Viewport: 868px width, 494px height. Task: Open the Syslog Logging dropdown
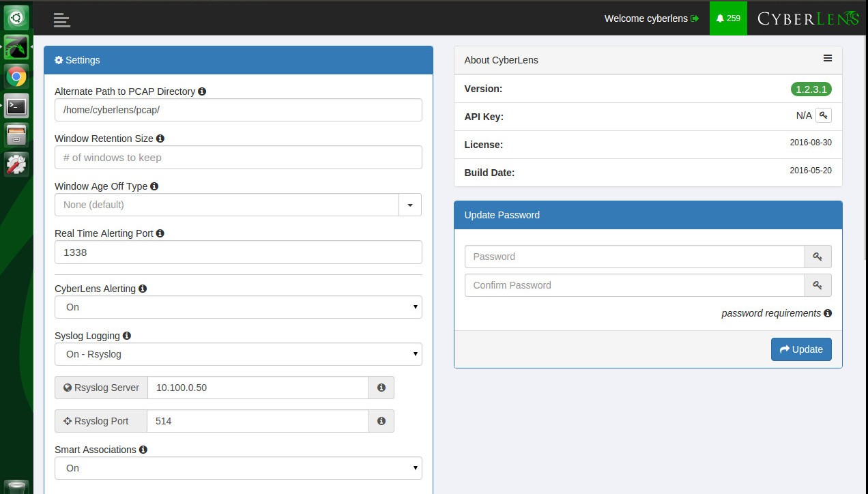click(x=238, y=354)
